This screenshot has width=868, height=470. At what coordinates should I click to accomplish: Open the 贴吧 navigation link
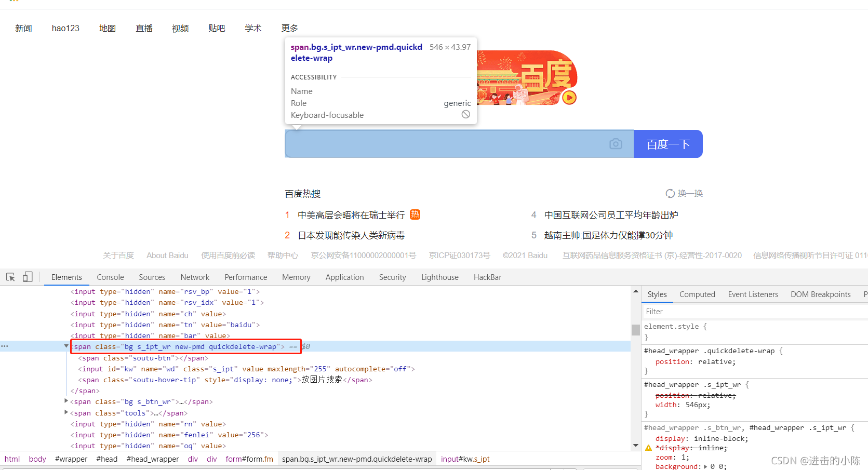coord(217,28)
